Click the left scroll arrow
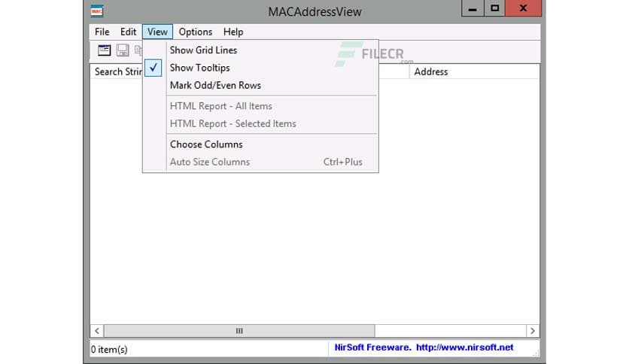Screen dimensions: 629x364 (x=97, y=331)
